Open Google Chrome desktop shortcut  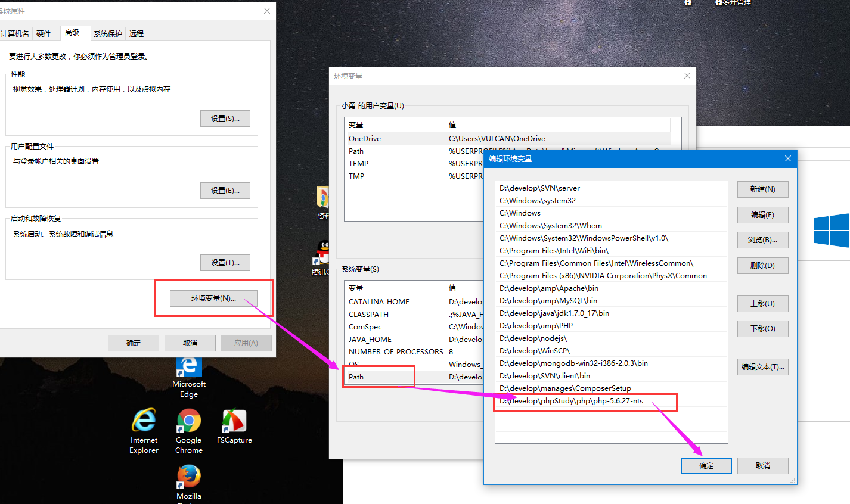coord(188,422)
